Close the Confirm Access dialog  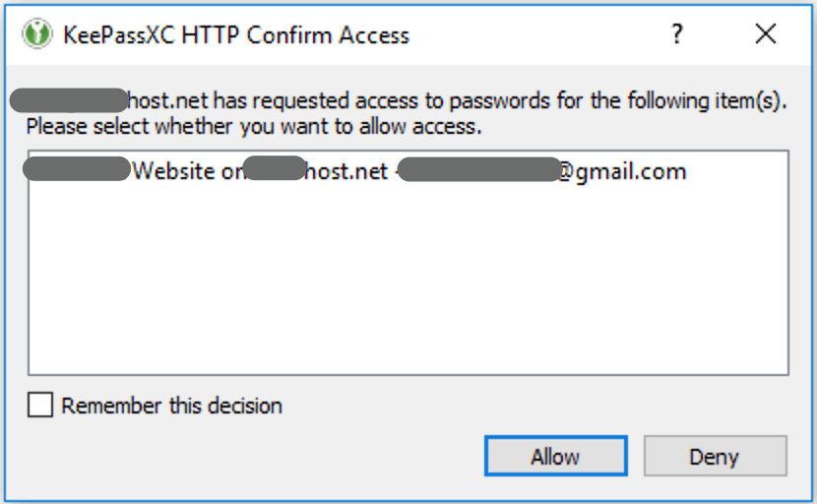click(766, 35)
